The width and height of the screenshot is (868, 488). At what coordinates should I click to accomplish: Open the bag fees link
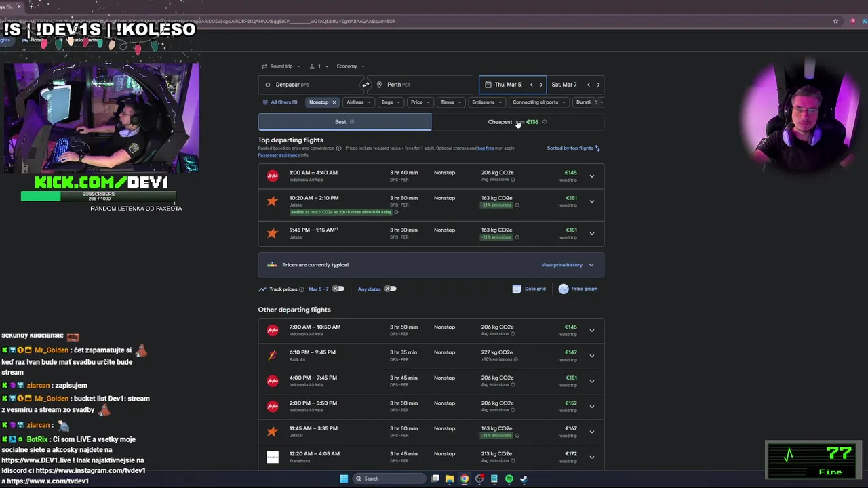486,148
